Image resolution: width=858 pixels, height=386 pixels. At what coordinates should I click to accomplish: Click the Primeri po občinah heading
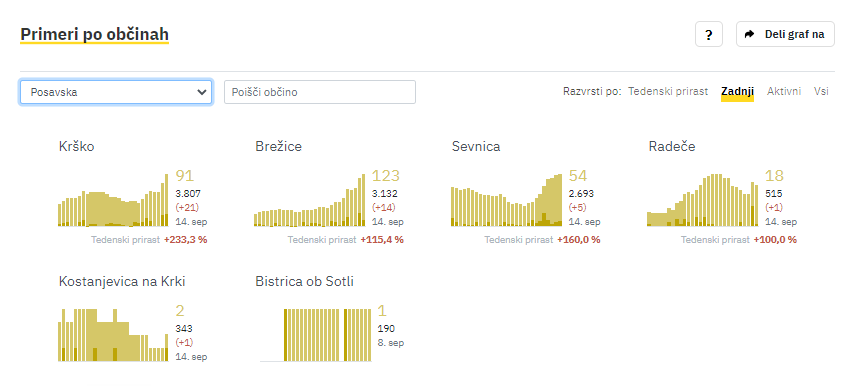pyautogui.click(x=95, y=34)
